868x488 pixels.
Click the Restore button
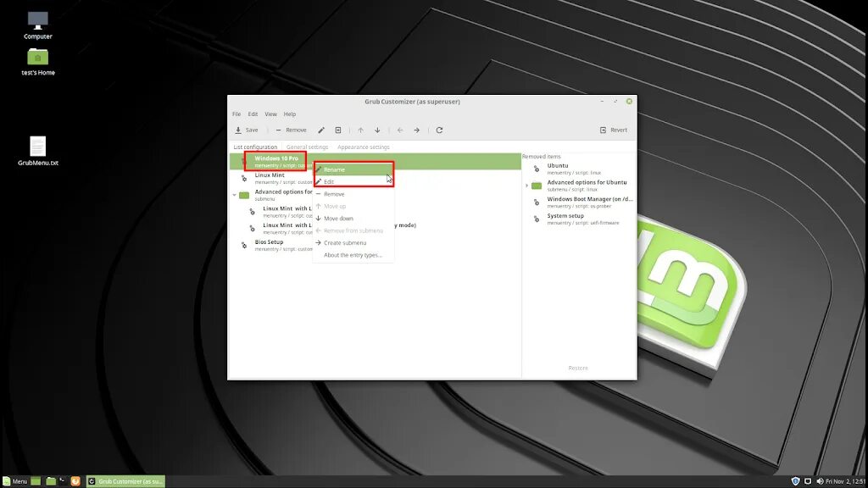(x=578, y=368)
